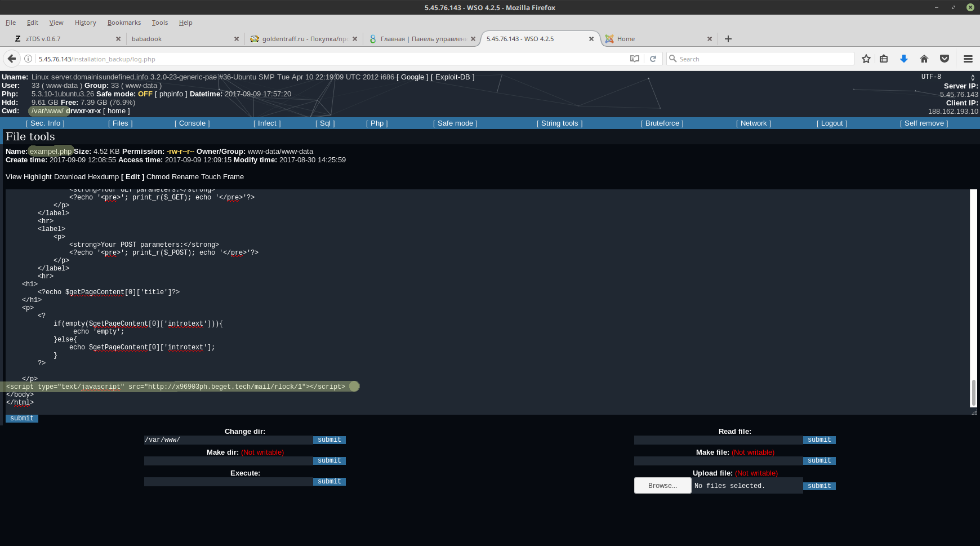This screenshot has height=546, width=980.
Task: Open the Sql section
Action: coord(325,123)
